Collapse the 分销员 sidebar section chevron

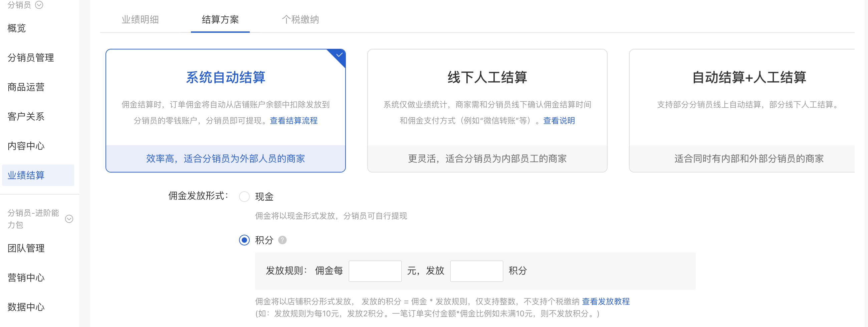click(39, 5)
